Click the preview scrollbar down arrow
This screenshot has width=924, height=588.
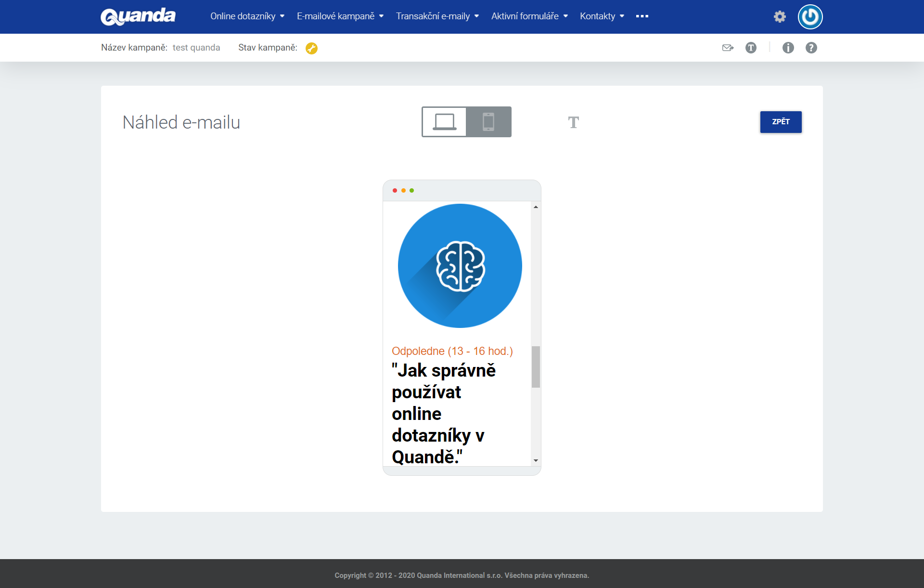536,461
